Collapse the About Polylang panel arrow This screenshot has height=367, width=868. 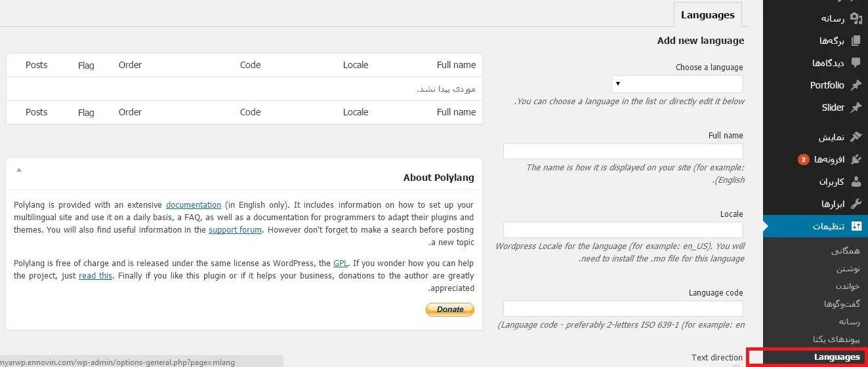[19, 170]
